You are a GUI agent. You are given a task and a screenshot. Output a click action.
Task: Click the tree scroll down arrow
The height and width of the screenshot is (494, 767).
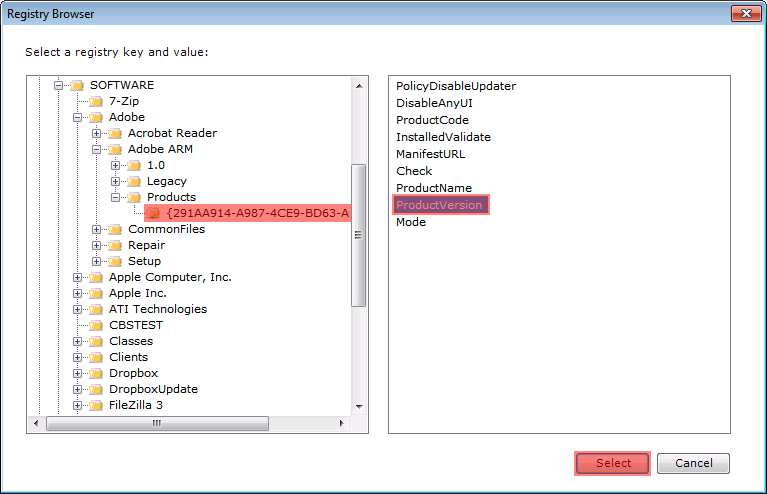click(x=359, y=407)
